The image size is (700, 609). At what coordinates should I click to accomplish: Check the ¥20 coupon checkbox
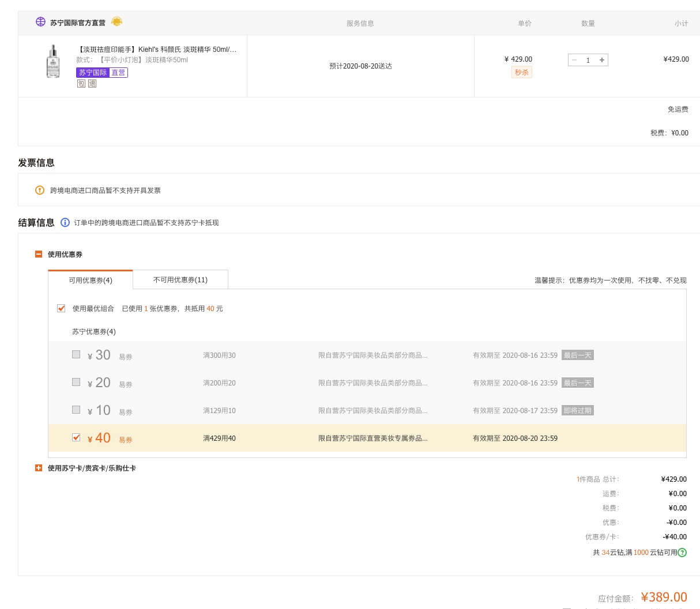[76, 382]
